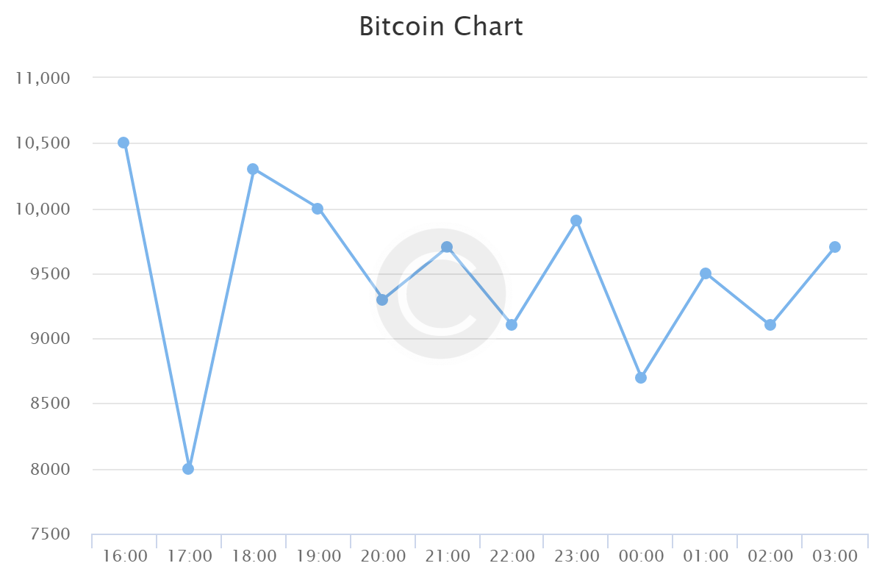Click the 10,000 y-axis label
The width and height of the screenshot is (882, 588).
[43, 209]
